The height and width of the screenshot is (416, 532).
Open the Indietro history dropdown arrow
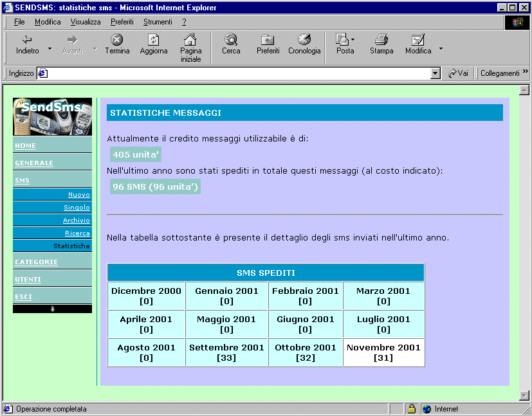[50, 49]
